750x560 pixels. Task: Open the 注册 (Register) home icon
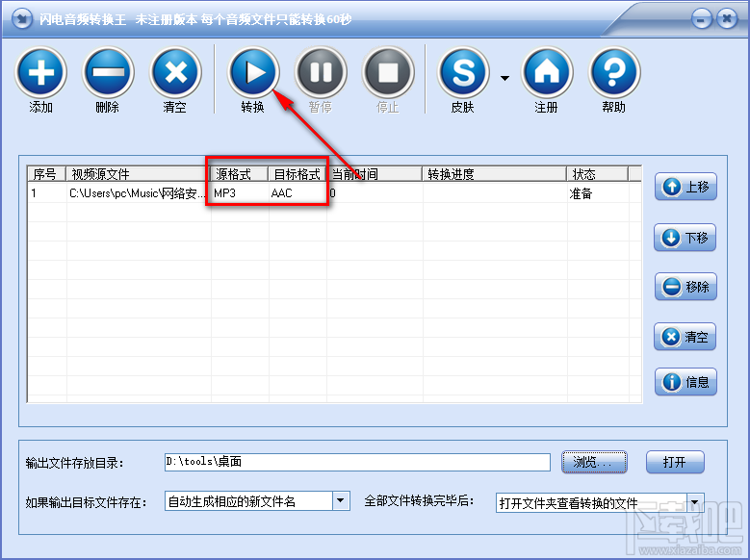[x=547, y=72]
